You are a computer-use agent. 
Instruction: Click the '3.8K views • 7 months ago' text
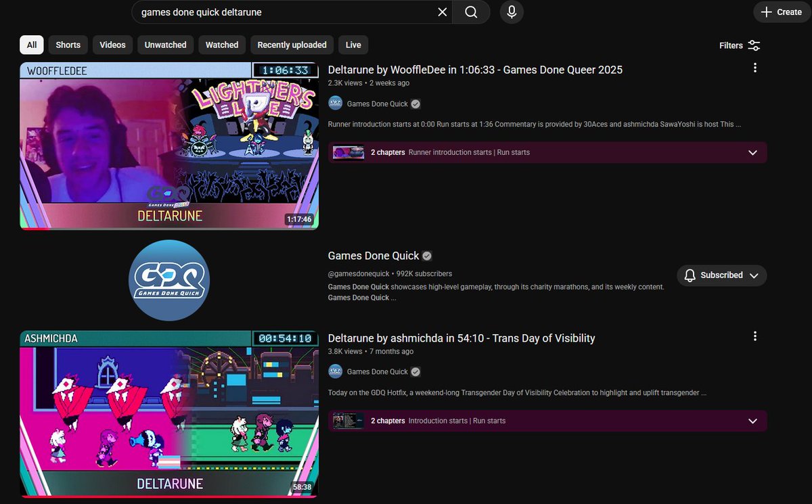(x=371, y=352)
